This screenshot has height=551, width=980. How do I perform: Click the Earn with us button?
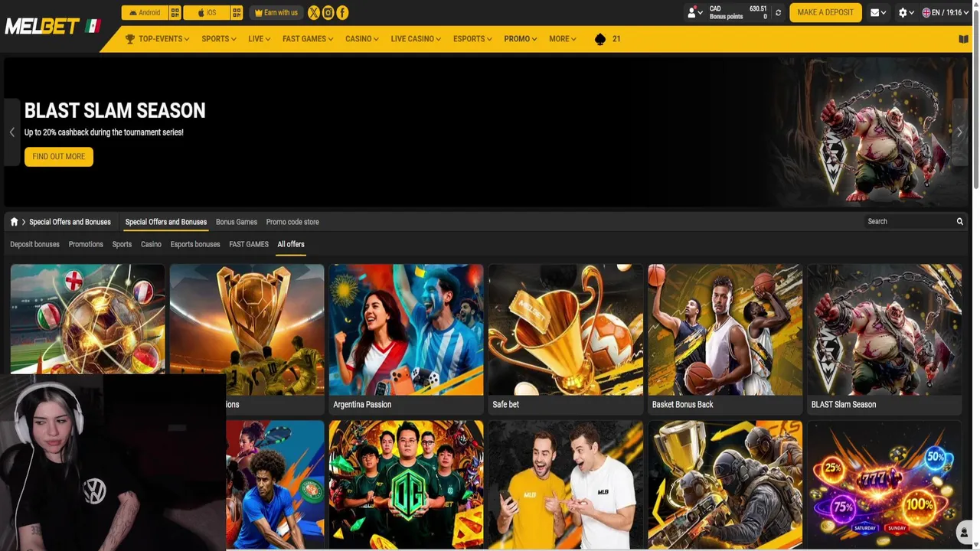point(276,12)
